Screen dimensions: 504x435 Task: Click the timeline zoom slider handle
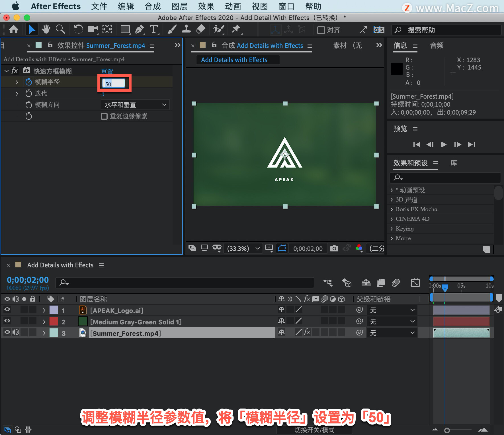click(x=447, y=430)
